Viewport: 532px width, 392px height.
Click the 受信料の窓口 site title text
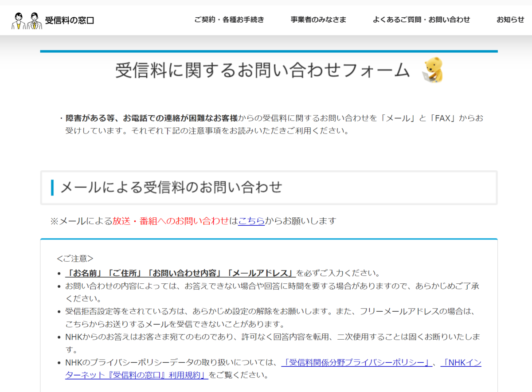[70, 20]
